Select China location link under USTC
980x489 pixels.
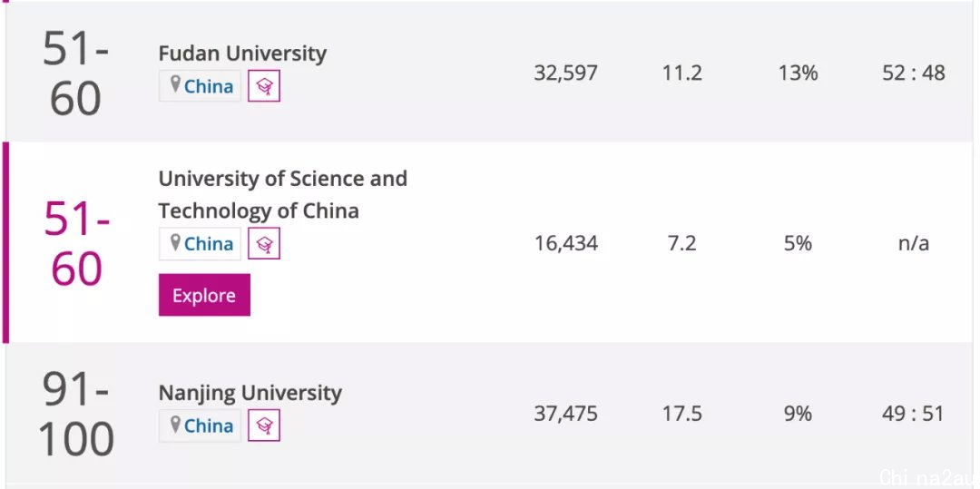(209, 243)
